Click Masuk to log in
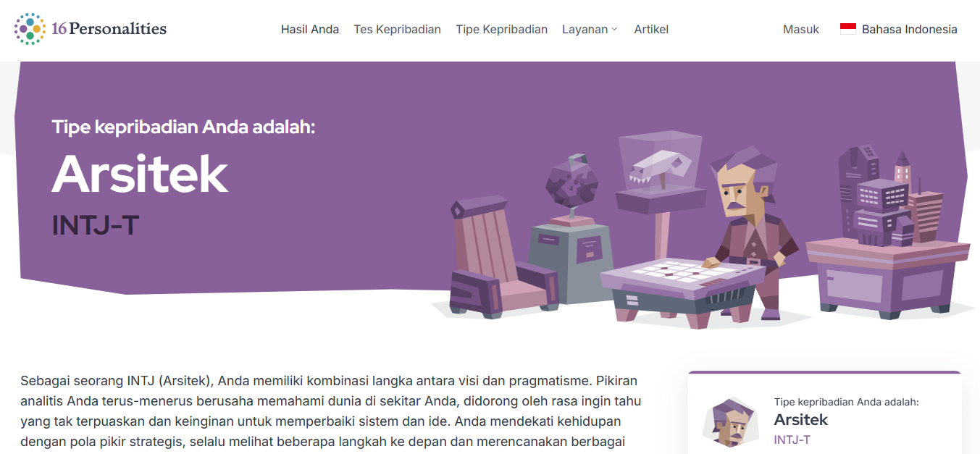 (801, 29)
